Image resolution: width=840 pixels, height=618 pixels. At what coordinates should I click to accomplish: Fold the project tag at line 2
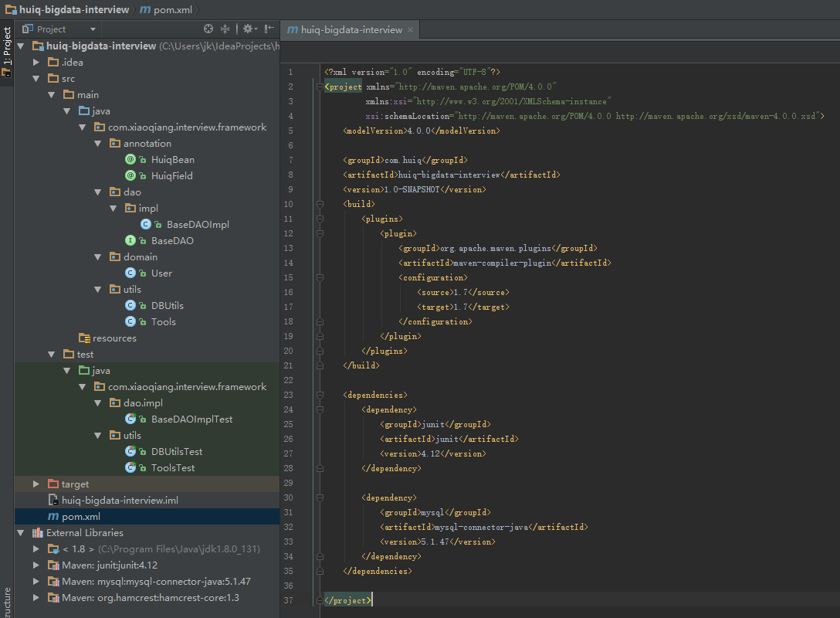click(320, 87)
